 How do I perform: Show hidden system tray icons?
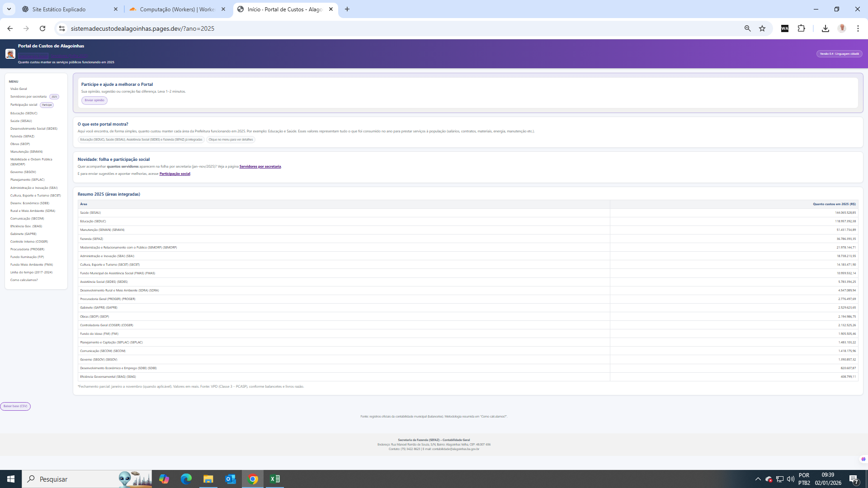pos(758,479)
